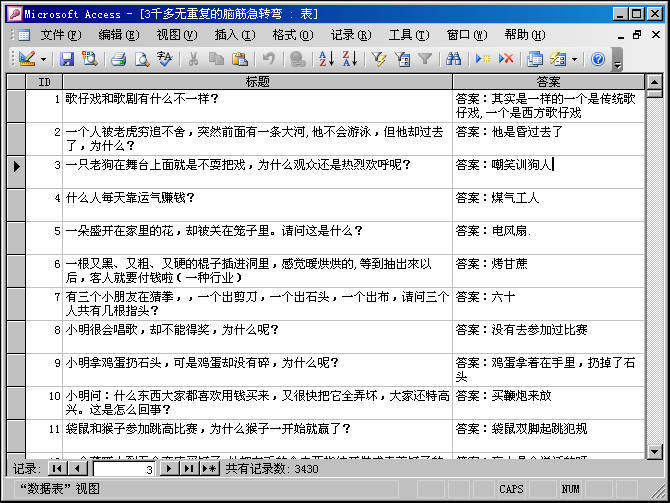Viewport: 670px width, 503px height.
Task: Click the Undo icon
Action: [x=268, y=59]
